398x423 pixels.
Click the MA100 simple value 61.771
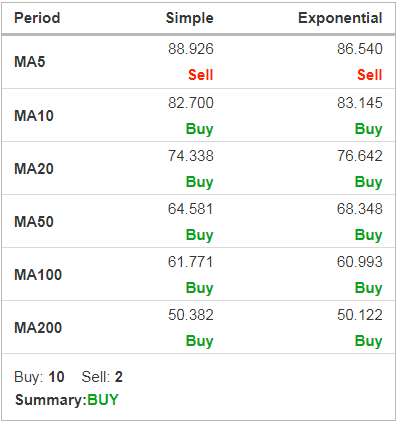[x=190, y=262]
